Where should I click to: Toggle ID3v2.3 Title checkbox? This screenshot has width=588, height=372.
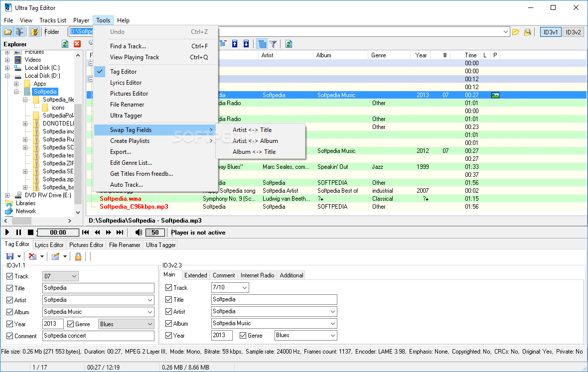click(169, 300)
